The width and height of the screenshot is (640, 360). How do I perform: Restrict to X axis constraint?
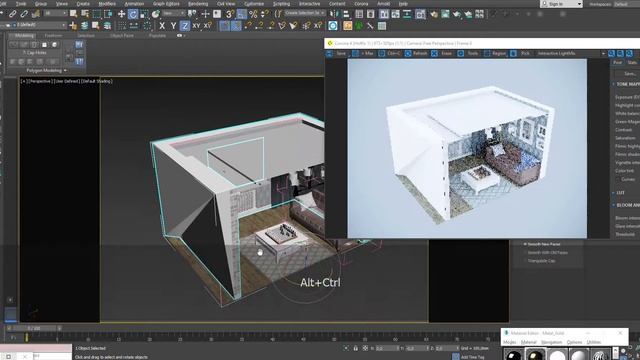[162, 26]
